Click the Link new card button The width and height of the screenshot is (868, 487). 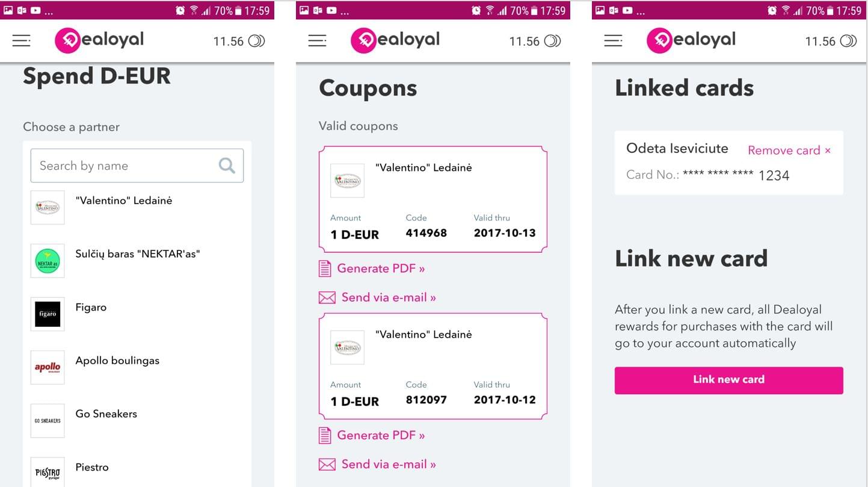(729, 380)
